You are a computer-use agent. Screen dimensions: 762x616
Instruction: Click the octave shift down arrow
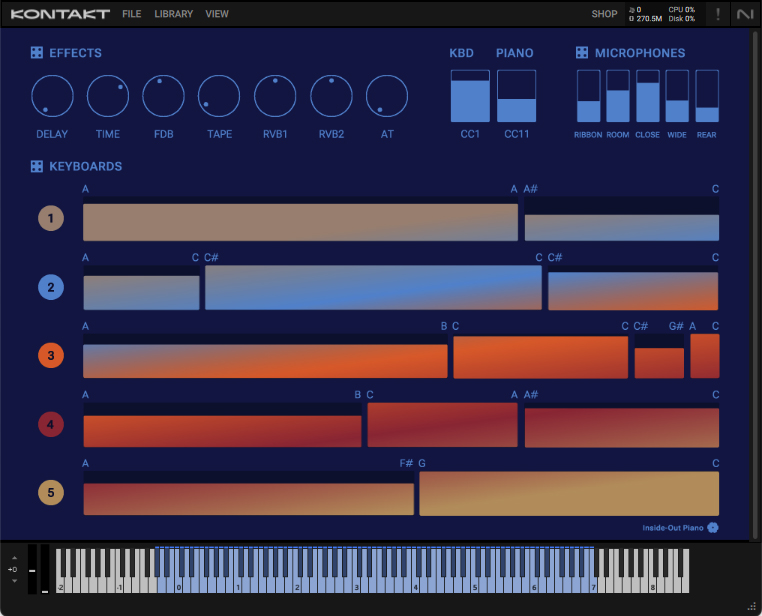[14, 580]
